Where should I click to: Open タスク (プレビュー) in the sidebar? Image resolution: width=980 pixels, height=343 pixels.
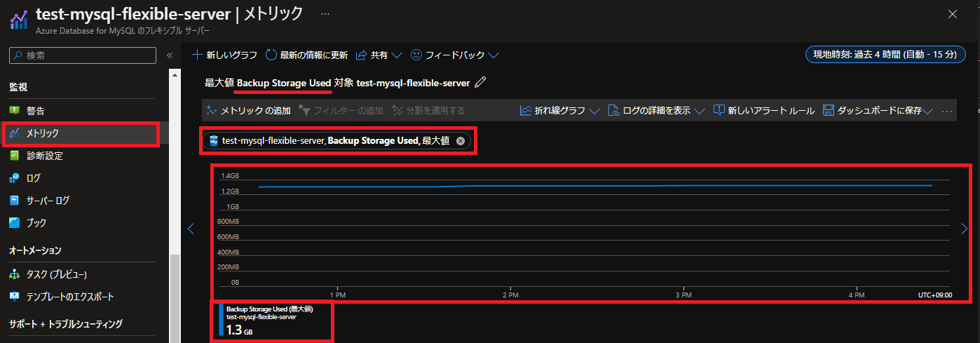point(57,274)
